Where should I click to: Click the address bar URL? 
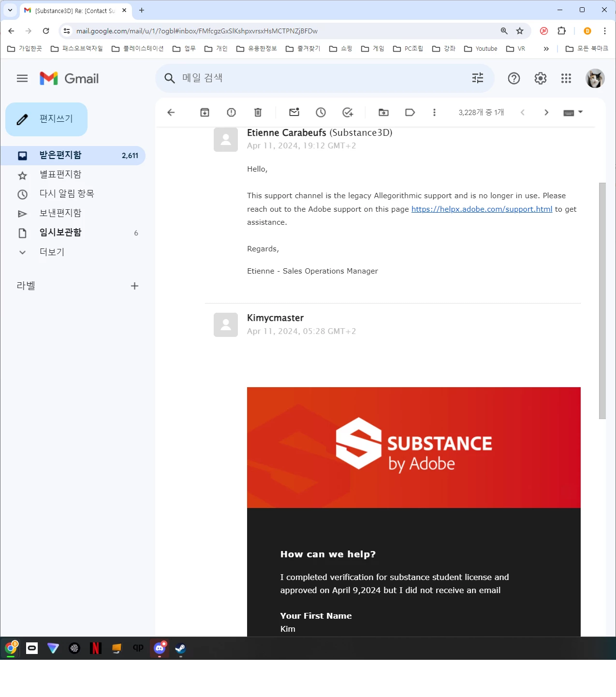[197, 31]
